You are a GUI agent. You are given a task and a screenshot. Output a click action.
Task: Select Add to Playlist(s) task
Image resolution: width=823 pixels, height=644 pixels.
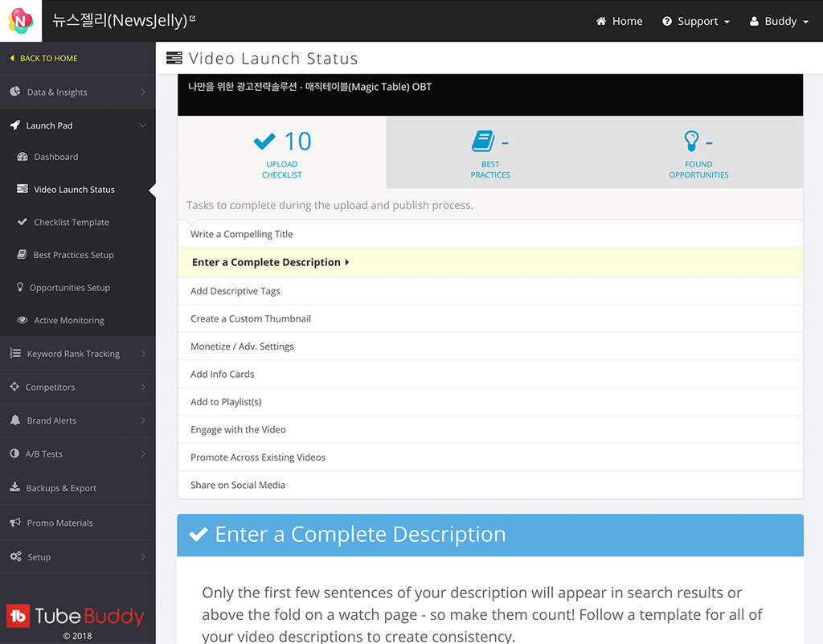click(490, 402)
